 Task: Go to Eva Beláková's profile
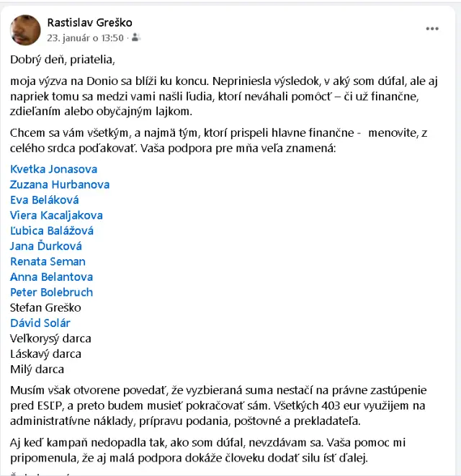(x=45, y=200)
